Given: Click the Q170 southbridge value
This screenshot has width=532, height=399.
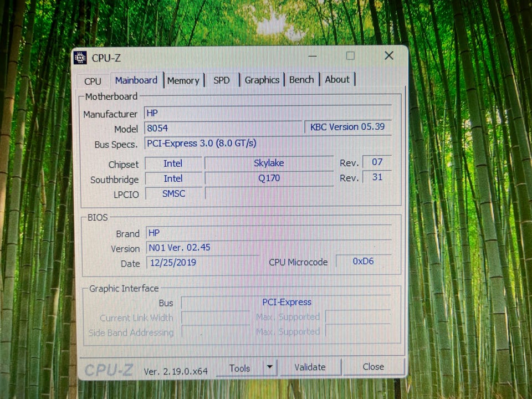Looking at the screenshot, I should [269, 178].
